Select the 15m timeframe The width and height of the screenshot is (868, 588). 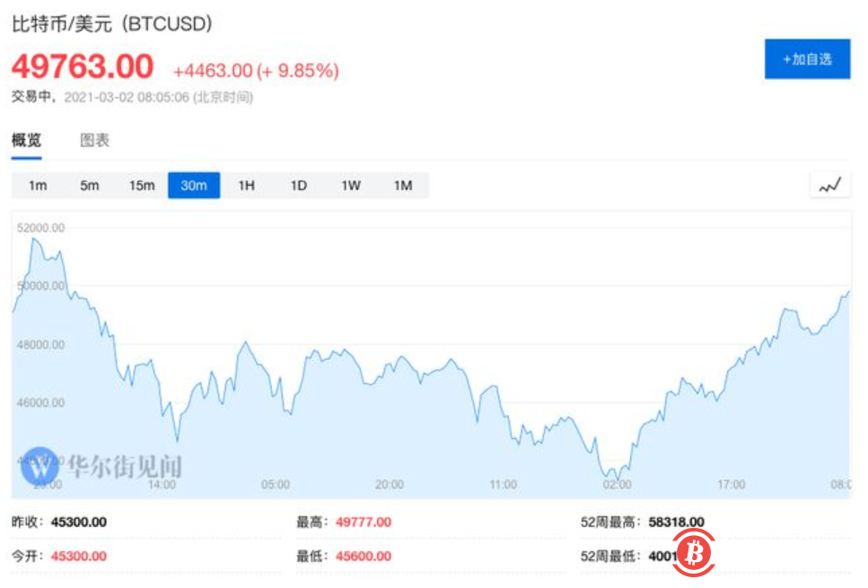click(x=142, y=185)
